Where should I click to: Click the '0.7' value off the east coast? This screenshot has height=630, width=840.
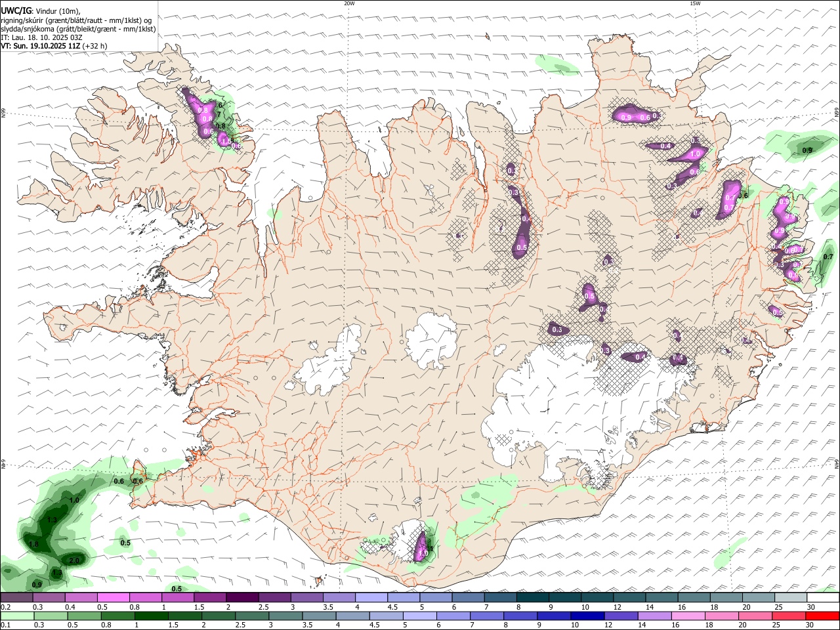click(x=828, y=257)
